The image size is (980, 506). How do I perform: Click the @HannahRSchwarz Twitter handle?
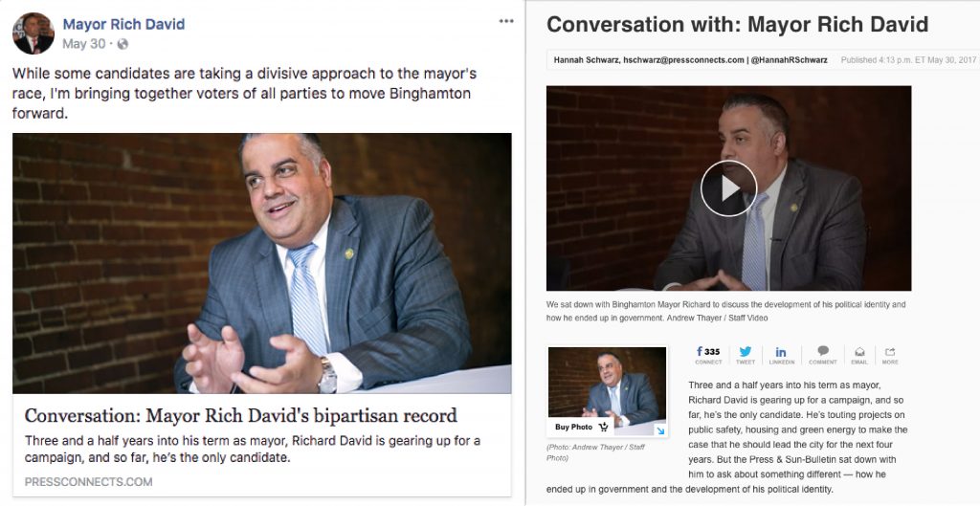789,60
